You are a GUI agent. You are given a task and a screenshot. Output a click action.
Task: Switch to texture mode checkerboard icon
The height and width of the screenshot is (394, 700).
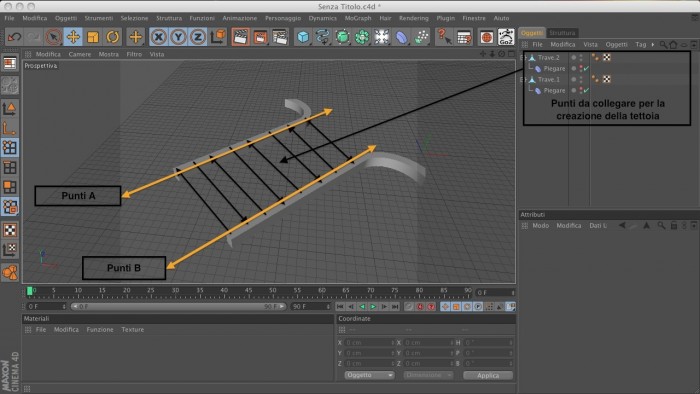[10, 230]
